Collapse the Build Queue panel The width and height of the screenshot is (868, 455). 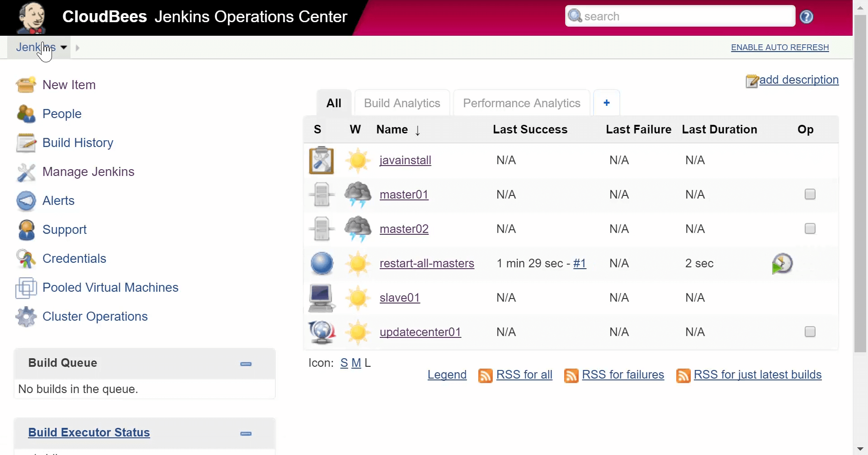point(246,364)
